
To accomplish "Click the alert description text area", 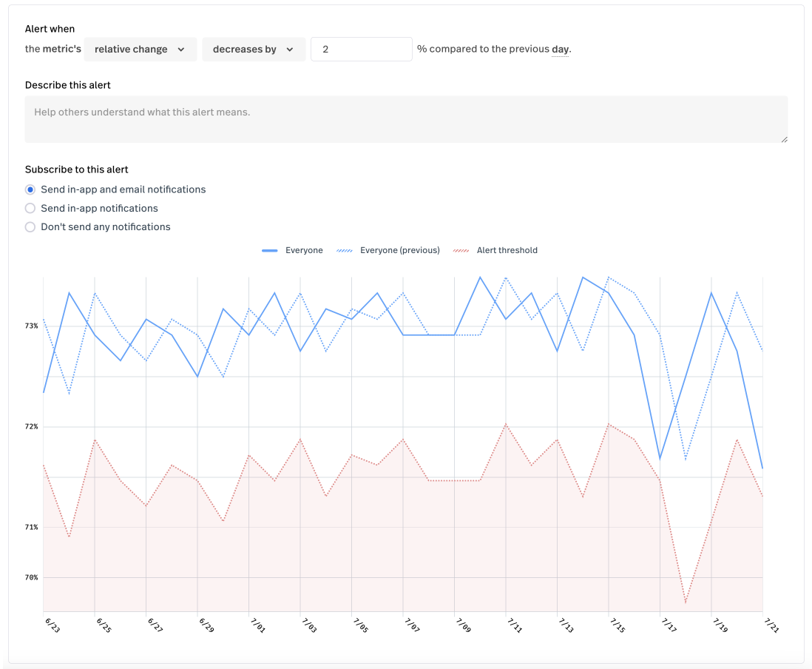I will tap(406, 119).
